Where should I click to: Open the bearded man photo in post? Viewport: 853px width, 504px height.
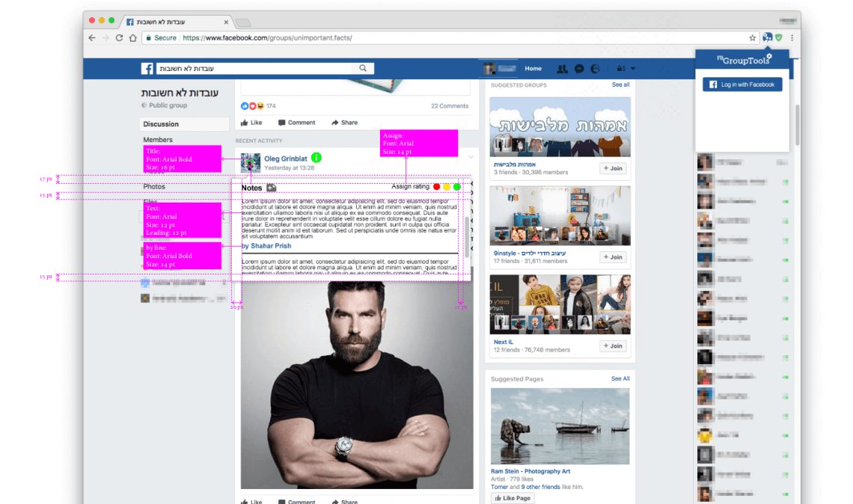pos(357,385)
